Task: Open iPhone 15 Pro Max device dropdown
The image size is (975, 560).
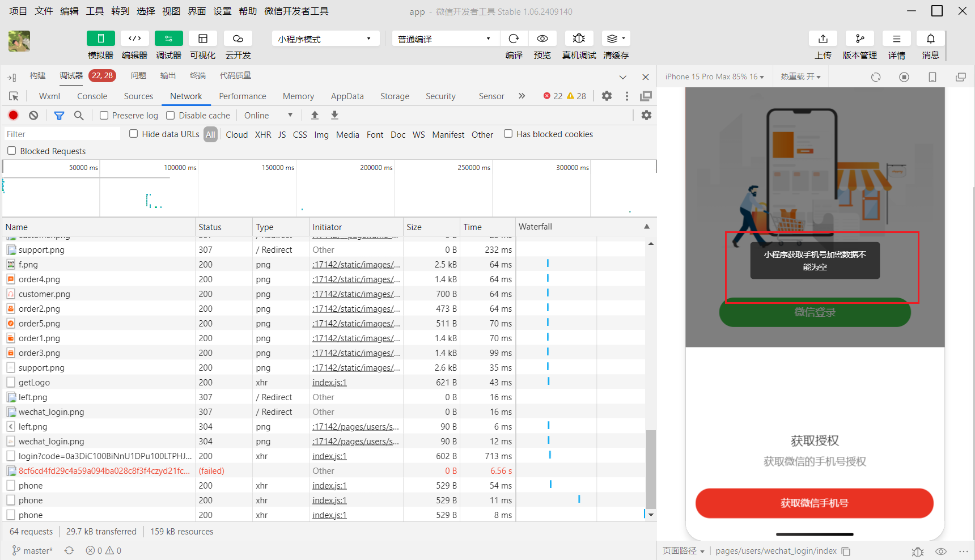Action: click(x=714, y=77)
